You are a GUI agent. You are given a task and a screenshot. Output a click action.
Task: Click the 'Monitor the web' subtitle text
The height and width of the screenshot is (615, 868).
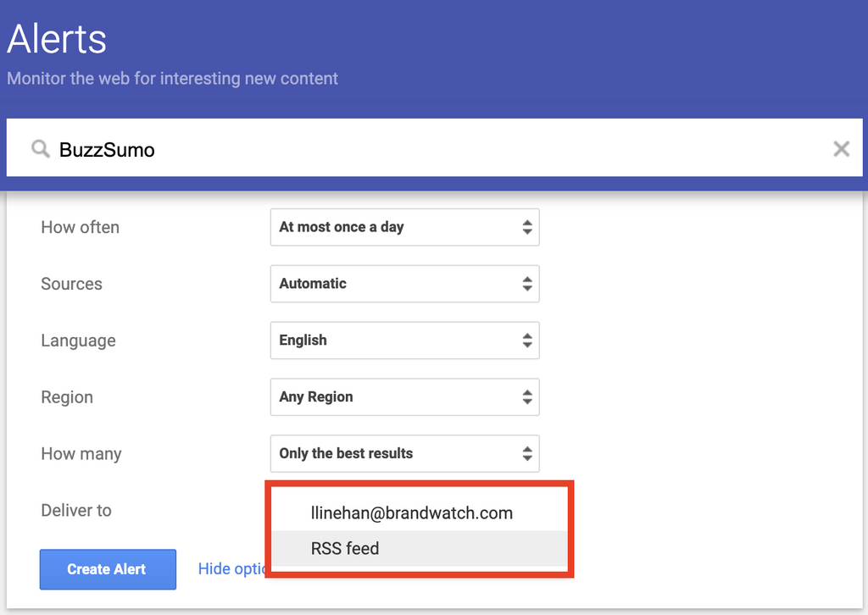pyautogui.click(x=173, y=79)
